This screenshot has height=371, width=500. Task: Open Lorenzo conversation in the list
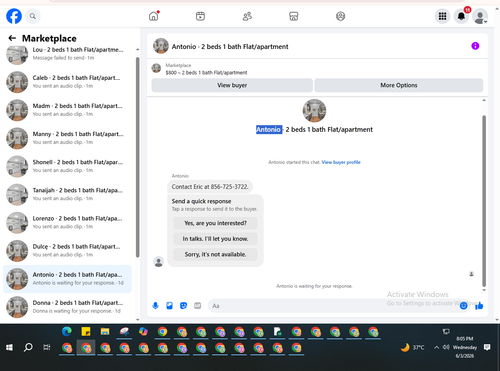tap(68, 222)
